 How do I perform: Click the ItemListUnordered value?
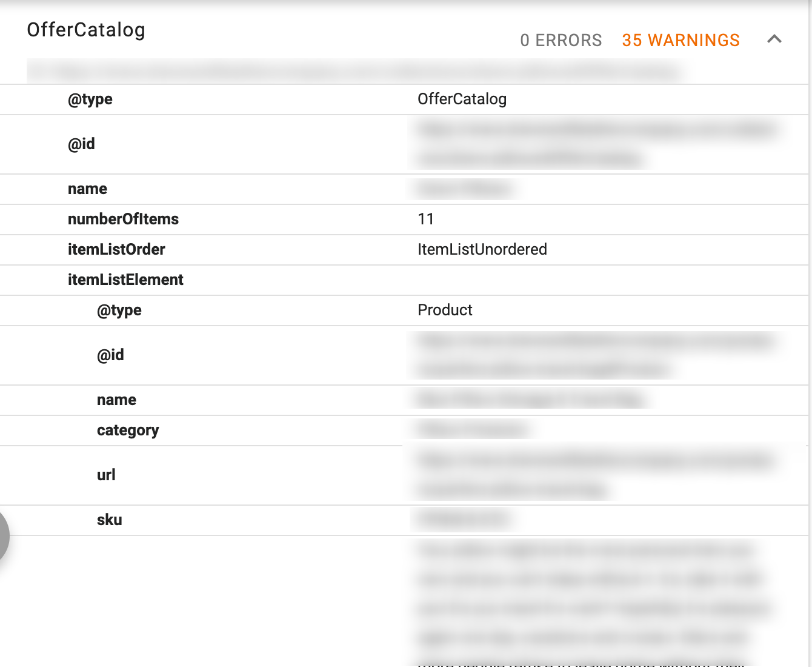coord(482,249)
